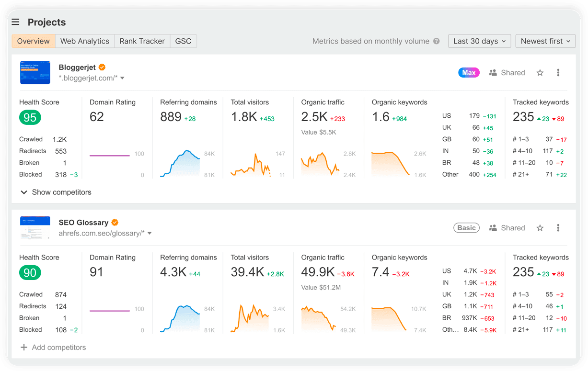The width and height of the screenshot is (588, 371).
Task: Switch to the Web Analytics tab
Action: (85, 41)
